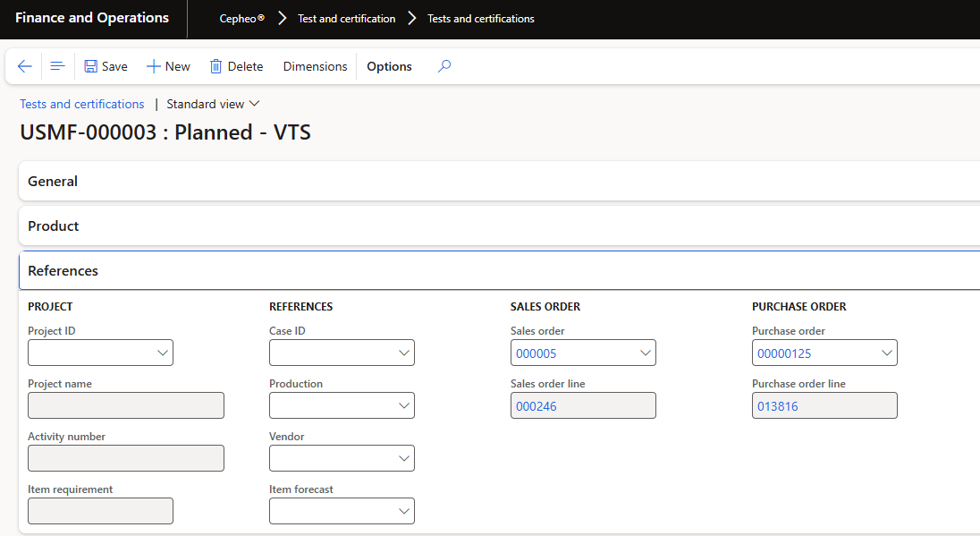This screenshot has width=980, height=536.
Task: Click the Test and certification breadcrumb
Action: pyautogui.click(x=346, y=19)
